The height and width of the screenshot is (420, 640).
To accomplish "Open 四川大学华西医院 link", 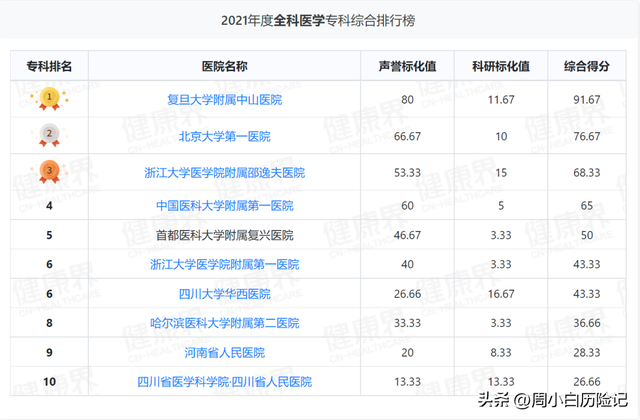I will [224, 294].
